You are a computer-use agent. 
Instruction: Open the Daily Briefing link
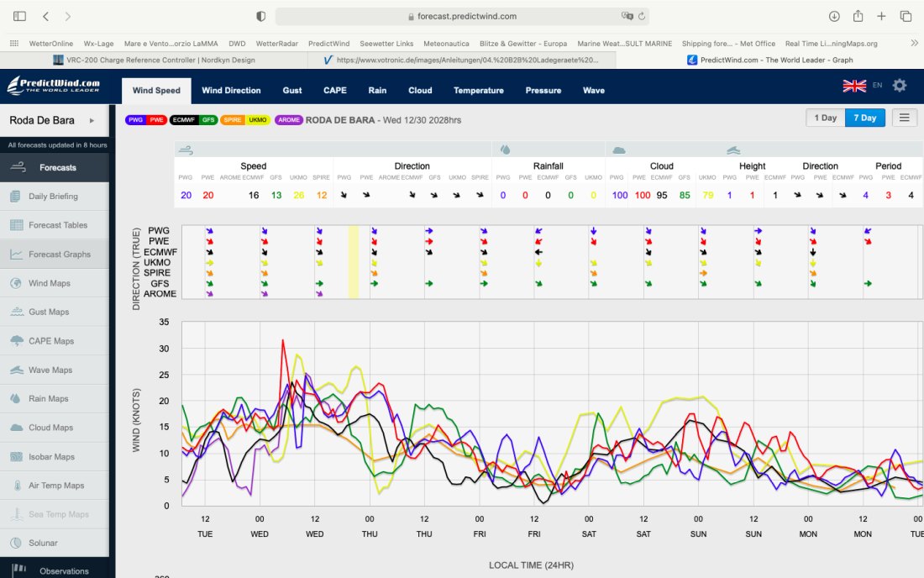coord(53,197)
